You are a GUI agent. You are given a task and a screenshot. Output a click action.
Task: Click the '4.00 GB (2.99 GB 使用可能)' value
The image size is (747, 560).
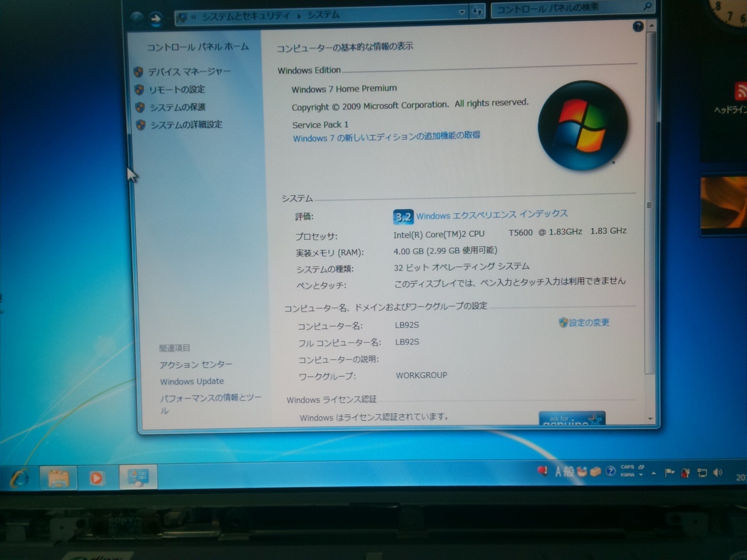(x=446, y=251)
